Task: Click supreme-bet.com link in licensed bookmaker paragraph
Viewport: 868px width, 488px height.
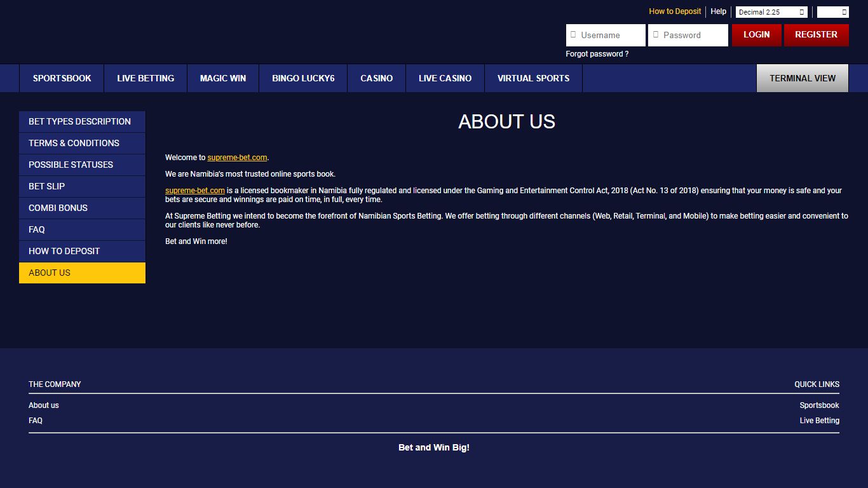Action: click(195, 191)
